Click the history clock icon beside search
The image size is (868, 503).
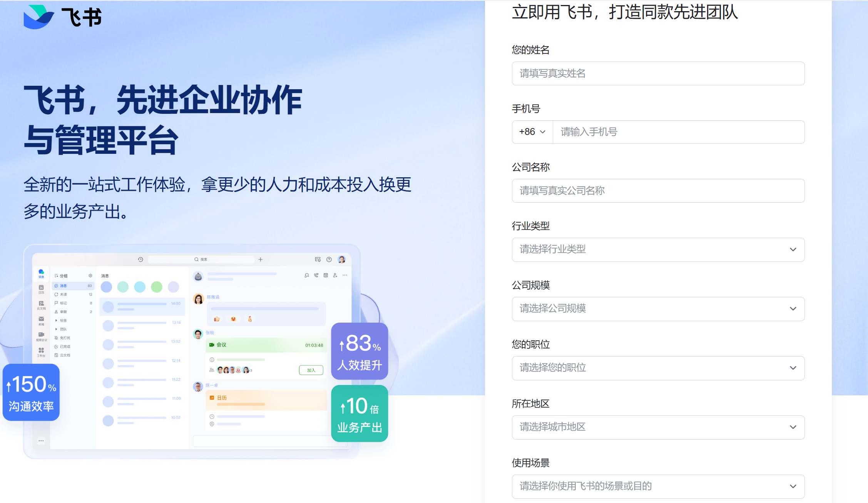coord(140,260)
